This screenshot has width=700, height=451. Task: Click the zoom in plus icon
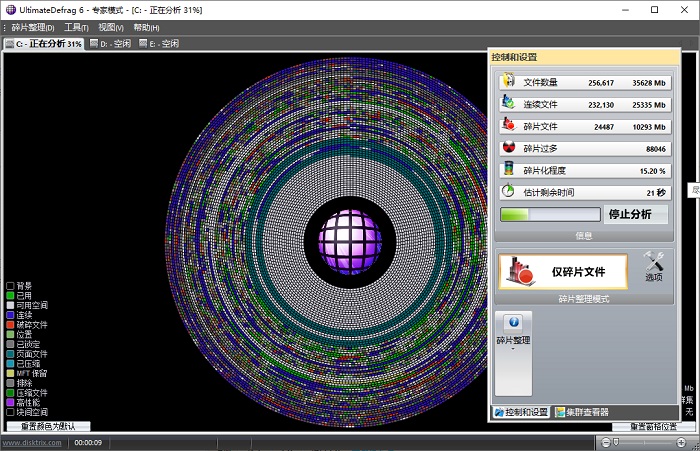click(681, 443)
